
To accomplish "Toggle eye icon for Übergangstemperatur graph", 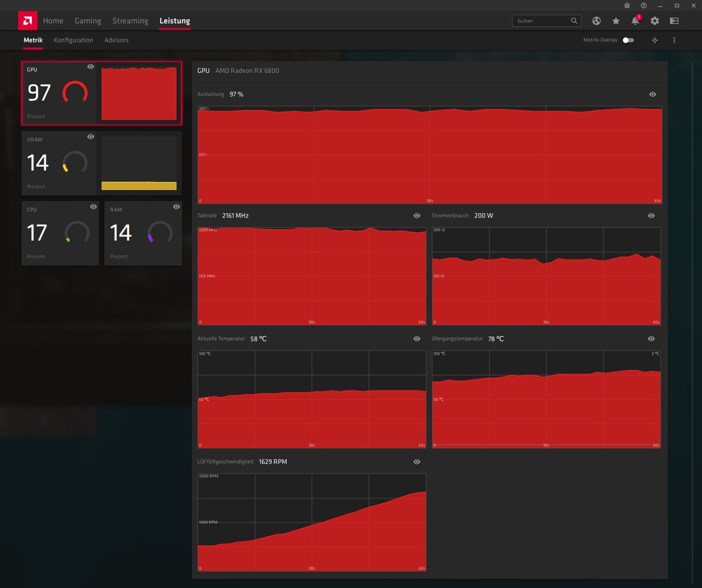I will 651,339.
